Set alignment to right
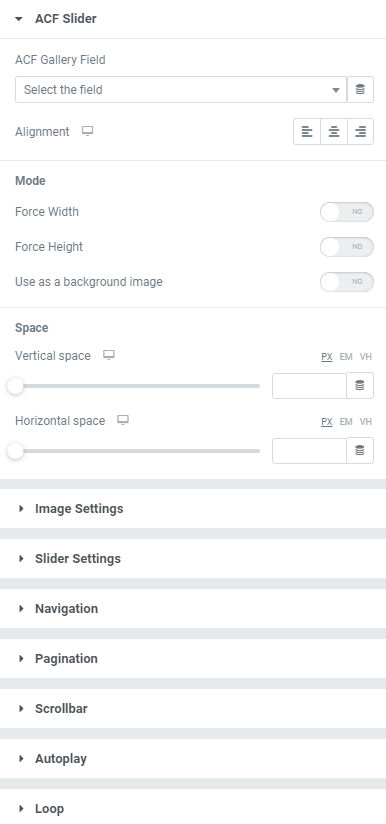 [x=360, y=131]
